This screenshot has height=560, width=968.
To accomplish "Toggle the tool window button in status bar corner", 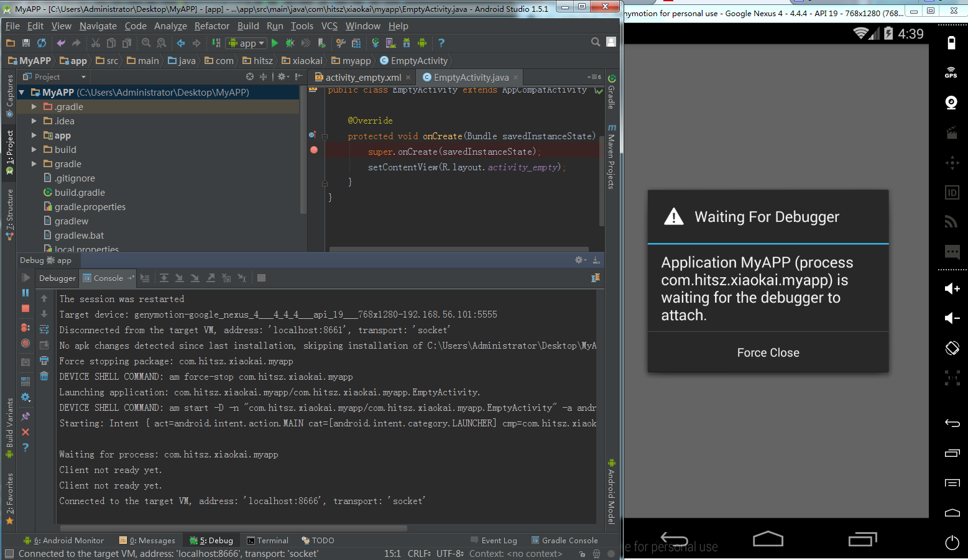I will click(9, 554).
